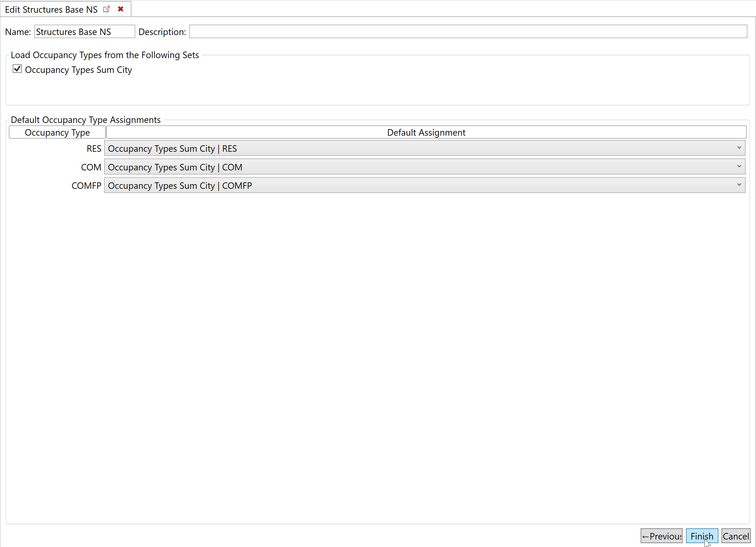Viewport: 756px width, 547px height.
Task: Select the RES occupancy type label
Action: tap(94, 148)
